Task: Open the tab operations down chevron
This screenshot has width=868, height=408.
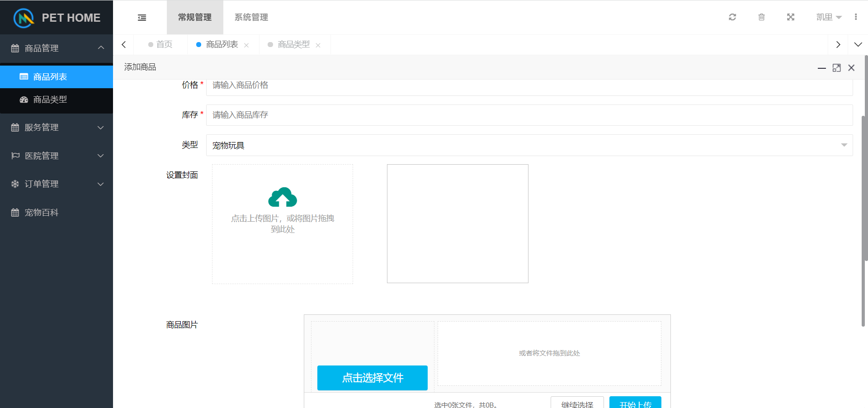Action: (858, 44)
